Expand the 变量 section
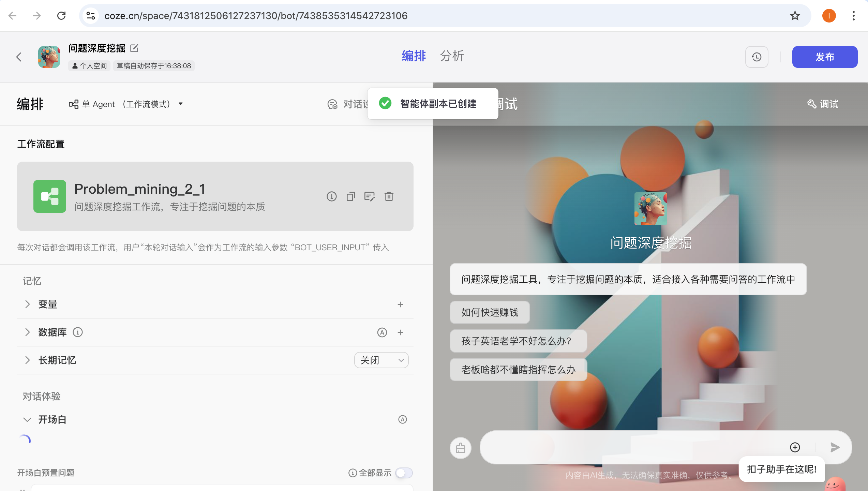This screenshot has height=491, width=868. click(27, 304)
